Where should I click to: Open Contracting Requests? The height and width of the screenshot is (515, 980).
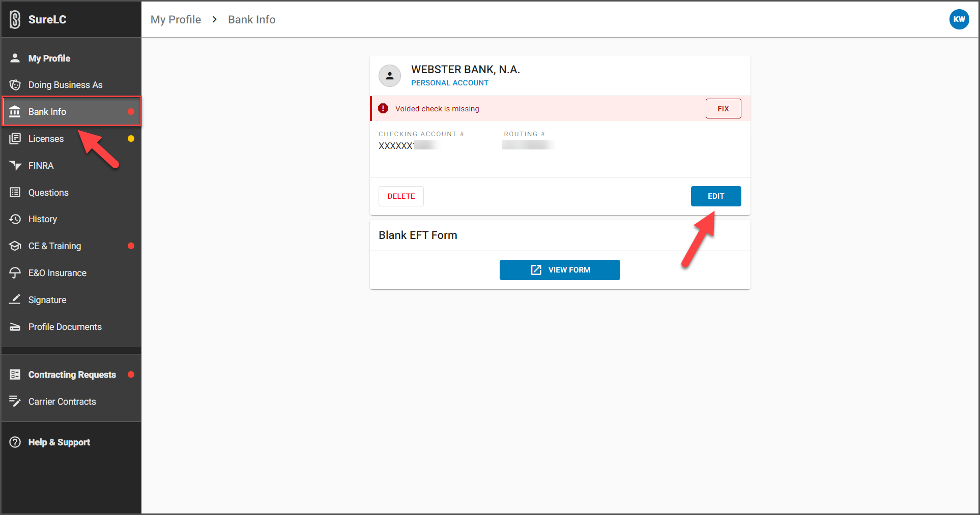pos(71,375)
